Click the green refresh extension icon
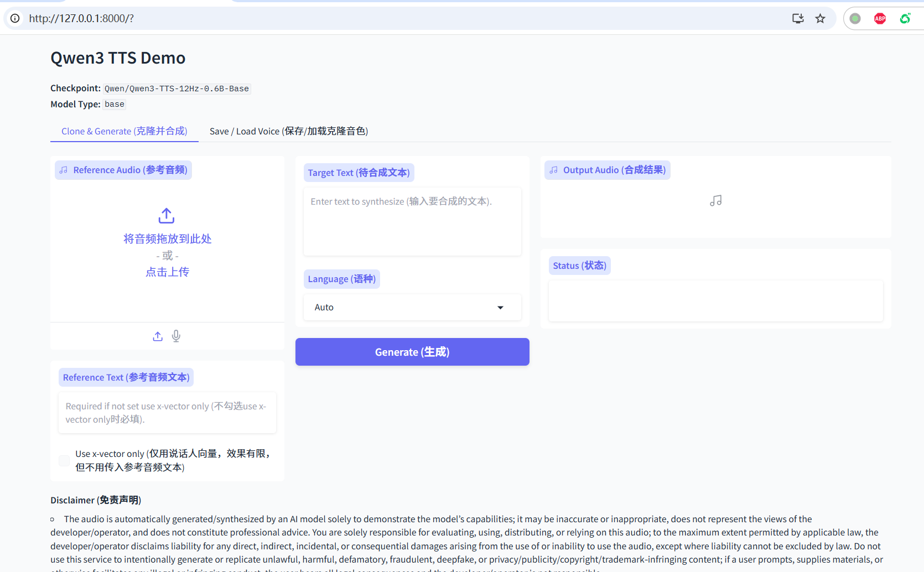Screen dimensions: 924x572 (905, 19)
